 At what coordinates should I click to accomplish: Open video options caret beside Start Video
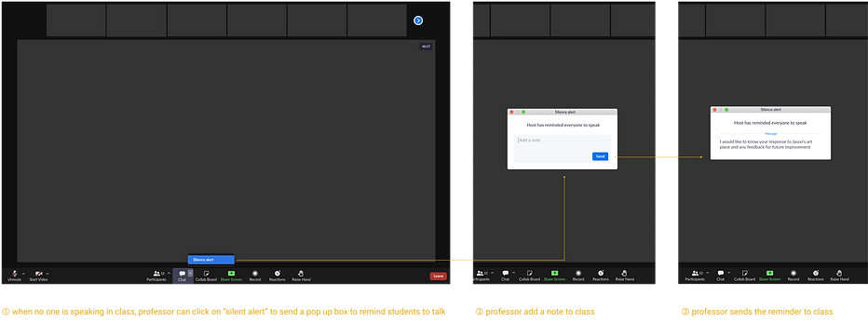[x=47, y=274]
